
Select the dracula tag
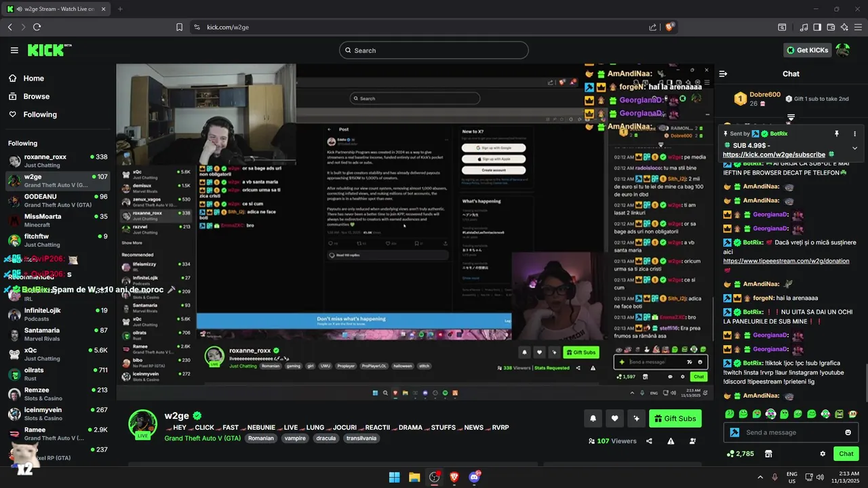(326, 439)
